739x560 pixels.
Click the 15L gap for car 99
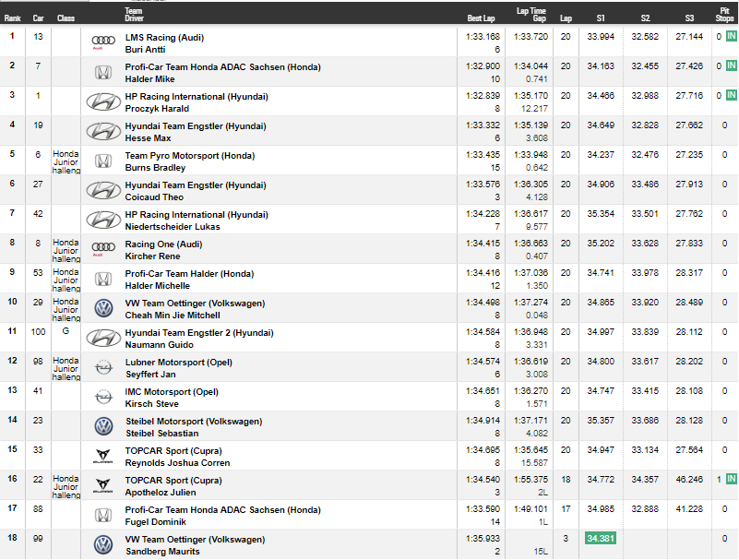coord(540,552)
